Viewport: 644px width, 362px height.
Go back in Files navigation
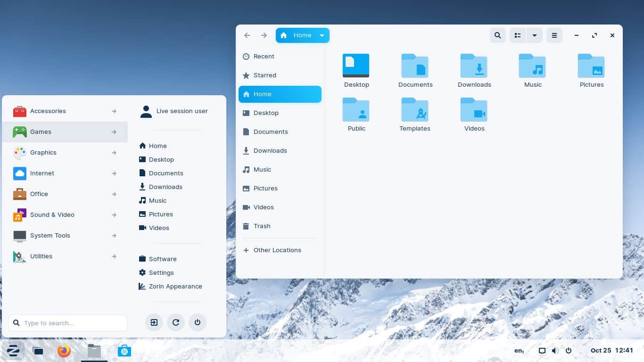click(247, 35)
